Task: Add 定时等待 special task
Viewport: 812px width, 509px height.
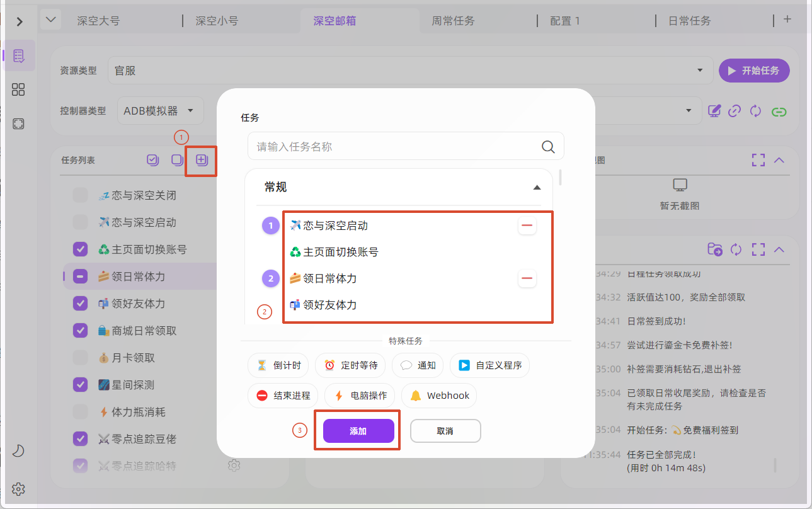Action: [350, 365]
